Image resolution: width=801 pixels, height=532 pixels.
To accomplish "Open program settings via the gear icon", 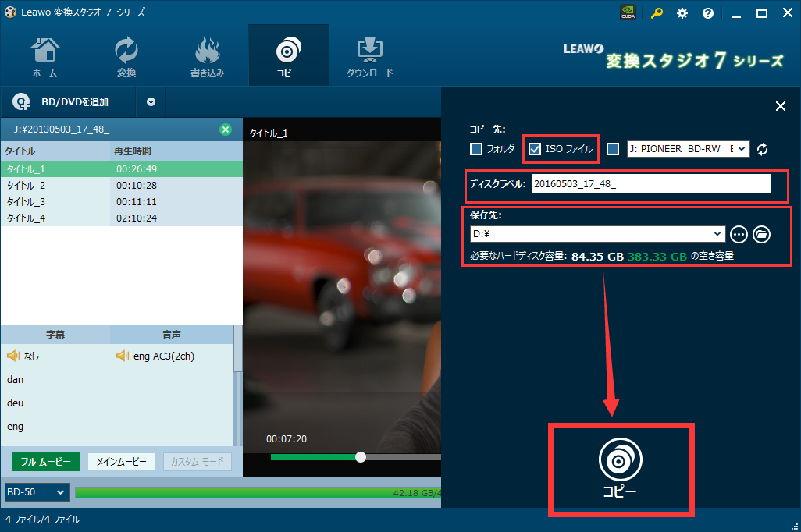I will tap(682, 12).
